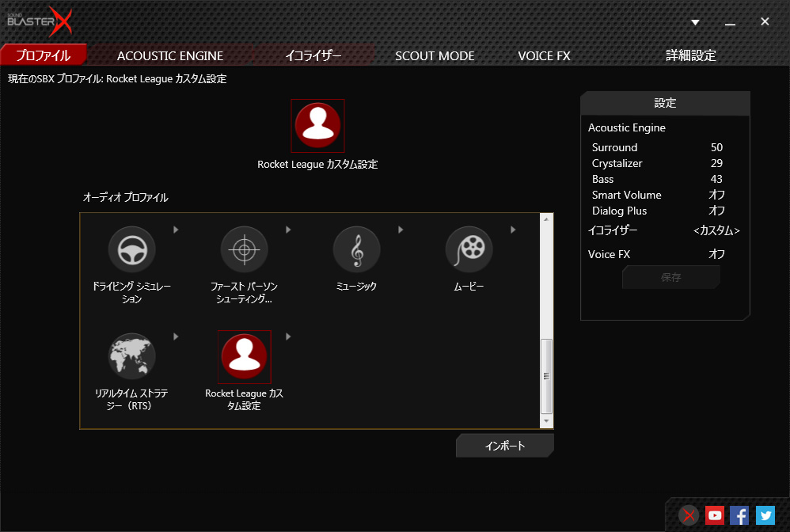
Task: Open the ACOUSTIC ENGINE tab
Action: pos(170,55)
